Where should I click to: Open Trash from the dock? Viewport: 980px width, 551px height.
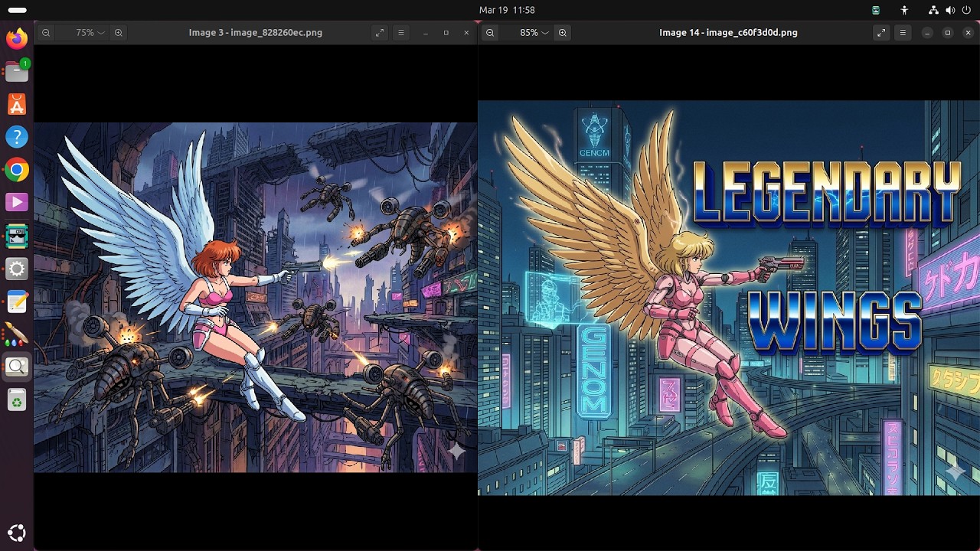click(17, 400)
